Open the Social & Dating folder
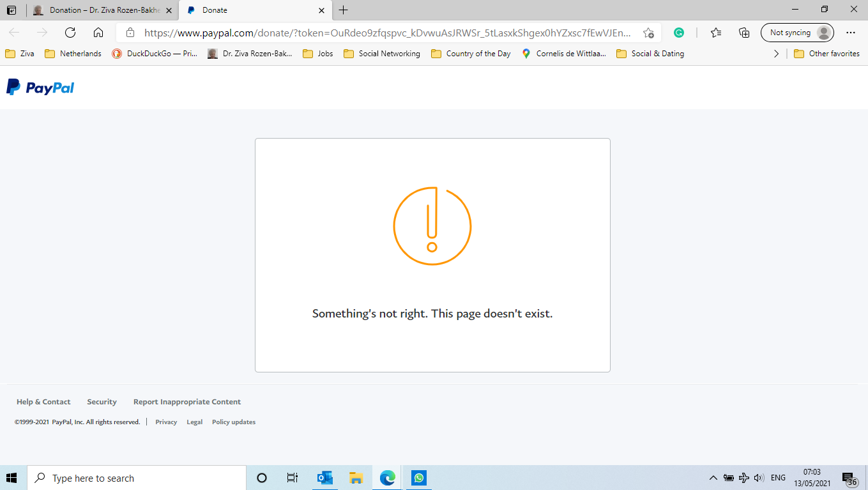 [x=650, y=54]
